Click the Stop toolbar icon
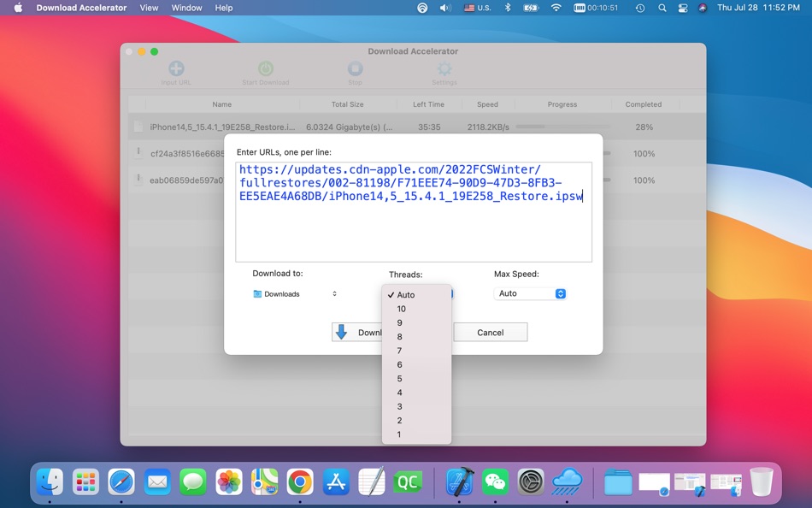 click(x=356, y=68)
